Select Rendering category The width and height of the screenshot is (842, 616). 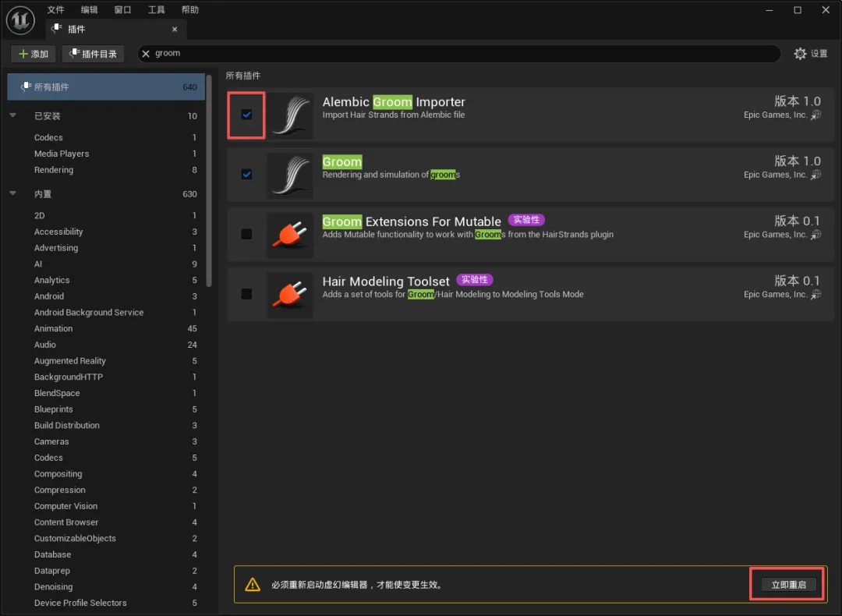106,170
